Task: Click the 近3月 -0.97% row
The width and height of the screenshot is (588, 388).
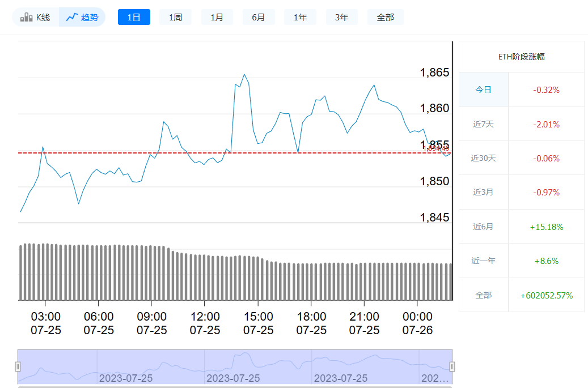Action: (521, 192)
